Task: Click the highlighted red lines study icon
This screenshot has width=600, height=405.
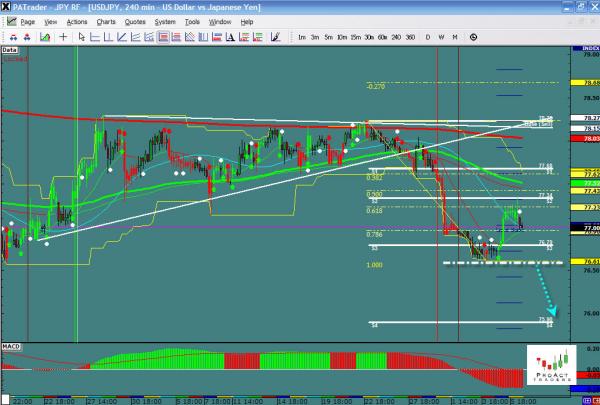Action: point(162,37)
